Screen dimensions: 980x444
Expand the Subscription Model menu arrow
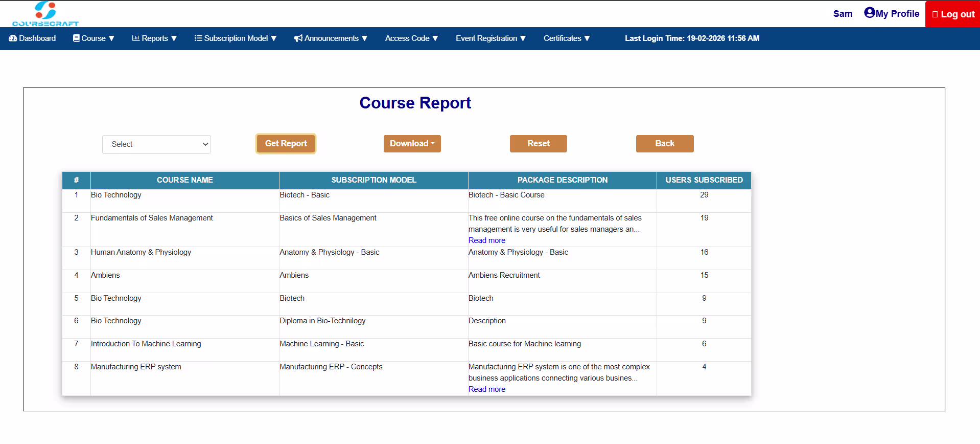click(x=274, y=38)
